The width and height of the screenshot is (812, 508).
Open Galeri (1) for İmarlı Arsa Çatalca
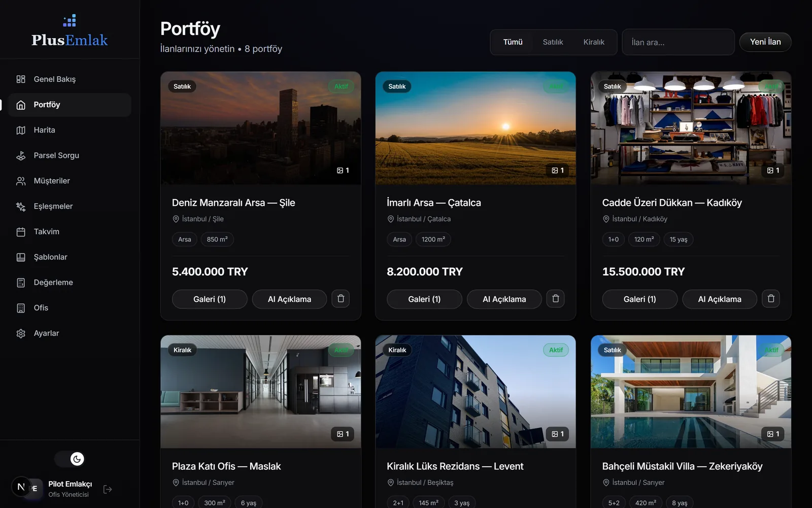[x=424, y=299]
